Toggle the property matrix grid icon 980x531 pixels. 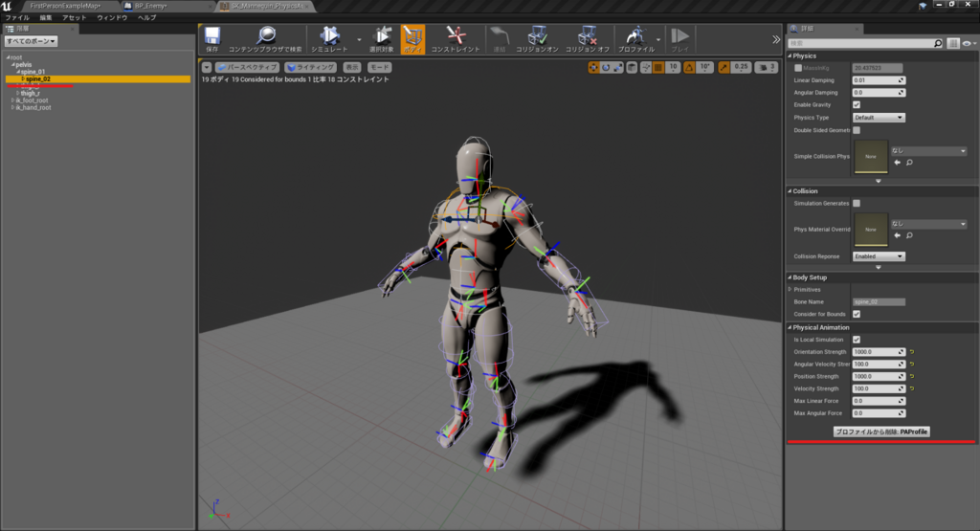coord(952,43)
